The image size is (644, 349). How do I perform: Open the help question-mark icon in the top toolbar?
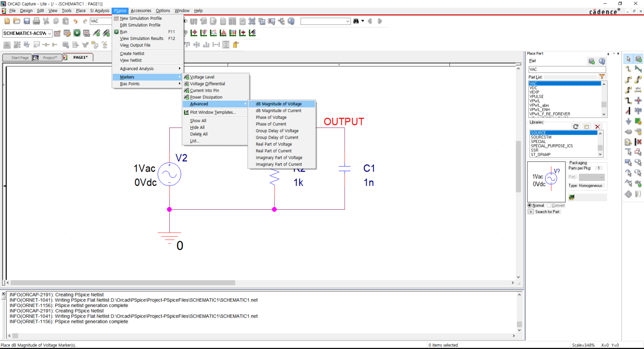[291, 21]
